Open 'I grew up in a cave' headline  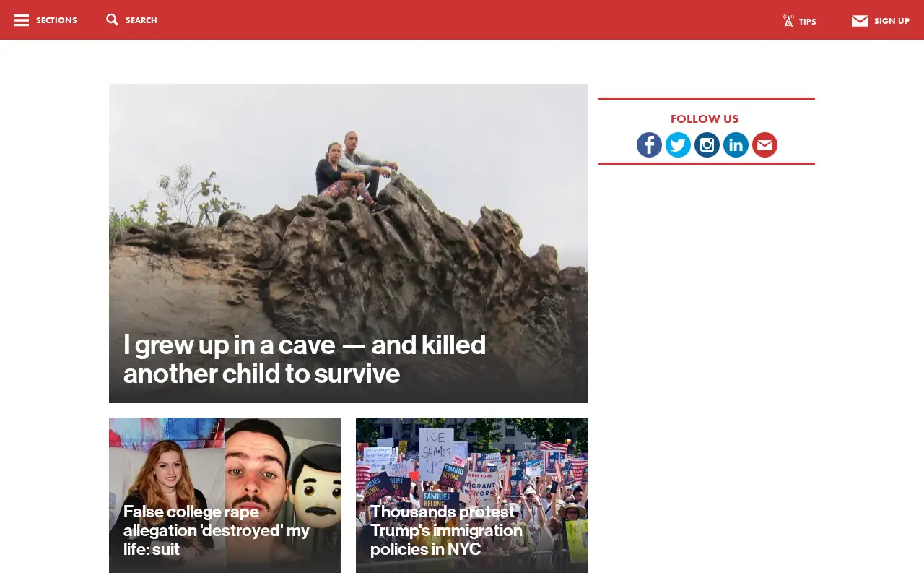(305, 359)
